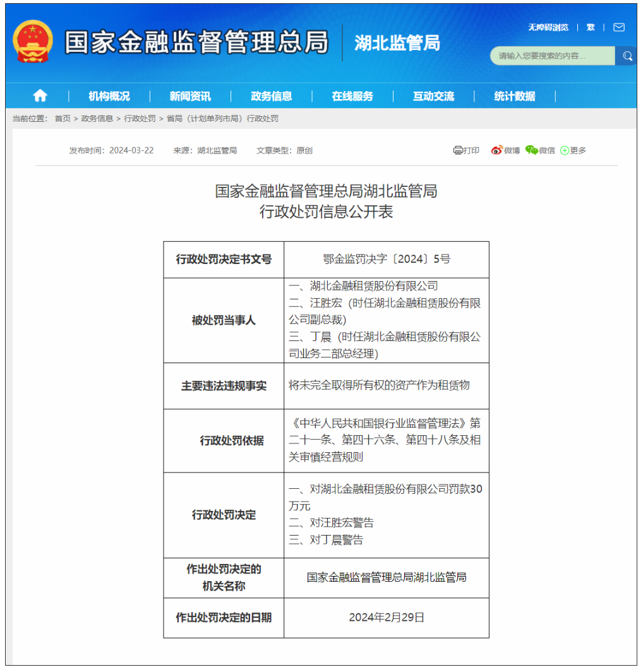Image resolution: width=643 pixels, height=672 pixels.
Task: Open the 互动交流 menu
Action: click(x=433, y=96)
